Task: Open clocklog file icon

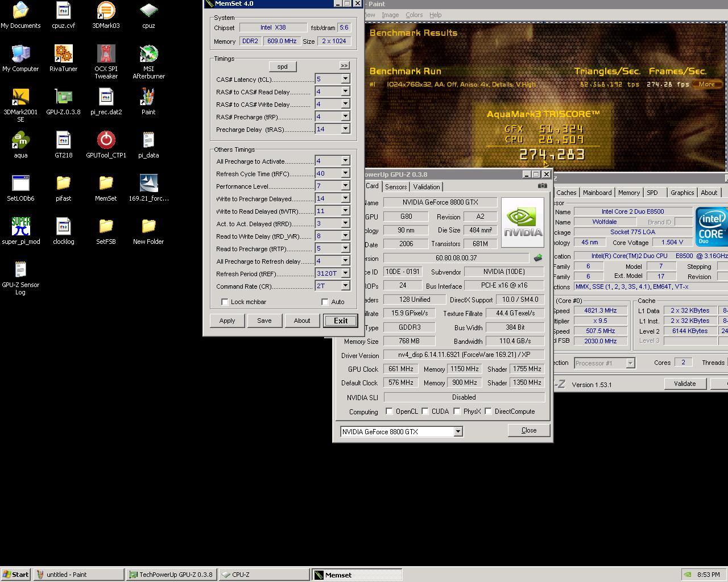Action: point(63,231)
